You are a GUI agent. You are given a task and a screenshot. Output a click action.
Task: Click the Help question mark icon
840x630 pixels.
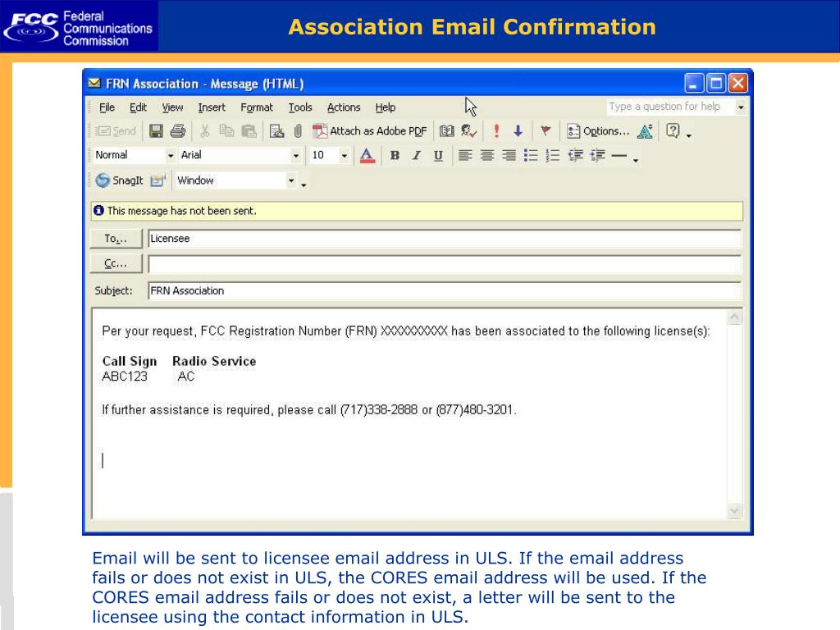pyautogui.click(x=673, y=130)
